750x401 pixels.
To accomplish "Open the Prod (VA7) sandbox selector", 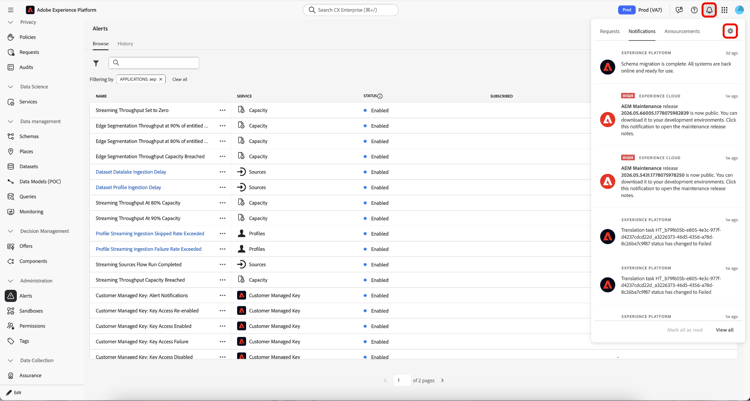I will click(650, 10).
